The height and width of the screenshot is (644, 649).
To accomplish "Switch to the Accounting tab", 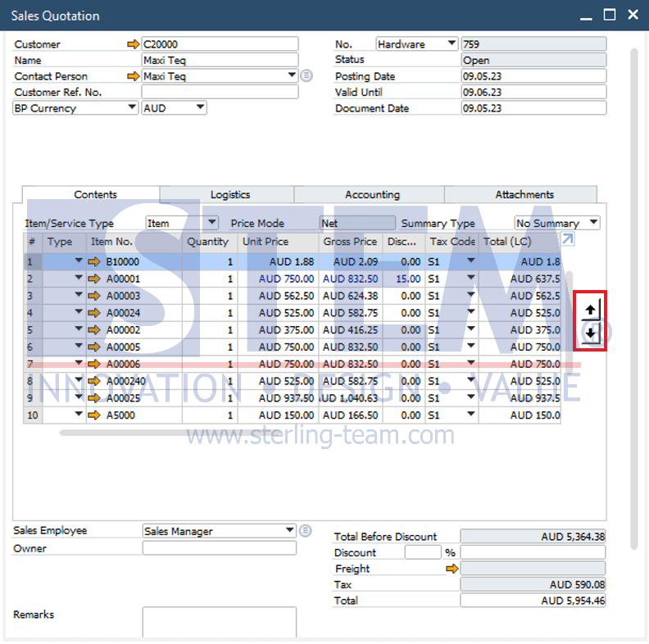I will [372, 195].
